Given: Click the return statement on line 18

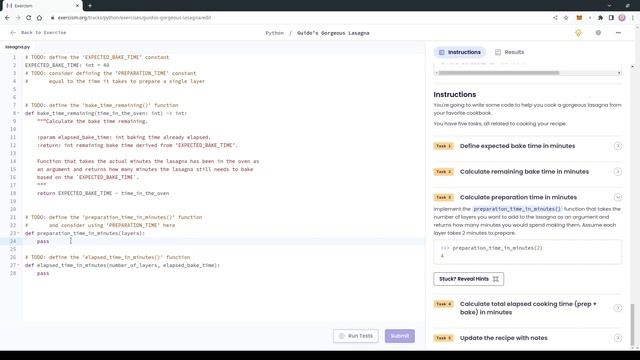Looking at the screenshot, I should click(103, 193).
